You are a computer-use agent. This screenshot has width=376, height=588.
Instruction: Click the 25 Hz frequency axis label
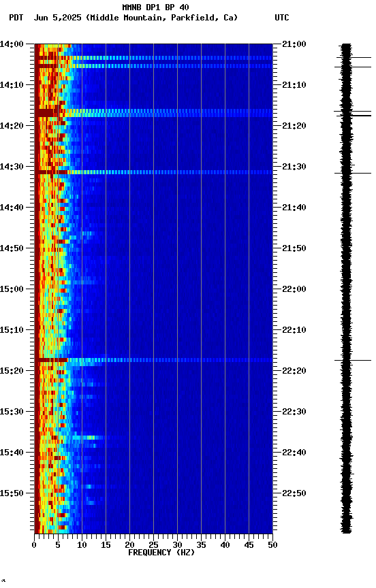point(153,546)
